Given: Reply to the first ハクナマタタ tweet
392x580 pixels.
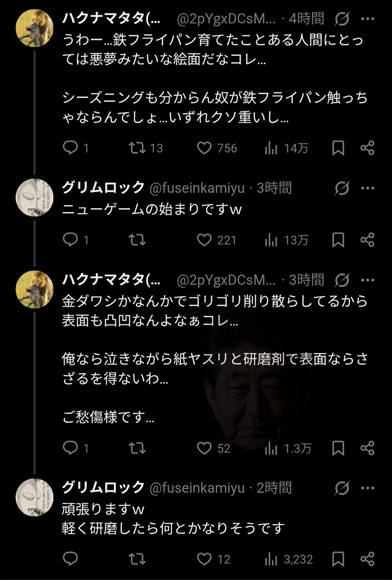Looking at the screenshot, I should [x=71, y=148].
